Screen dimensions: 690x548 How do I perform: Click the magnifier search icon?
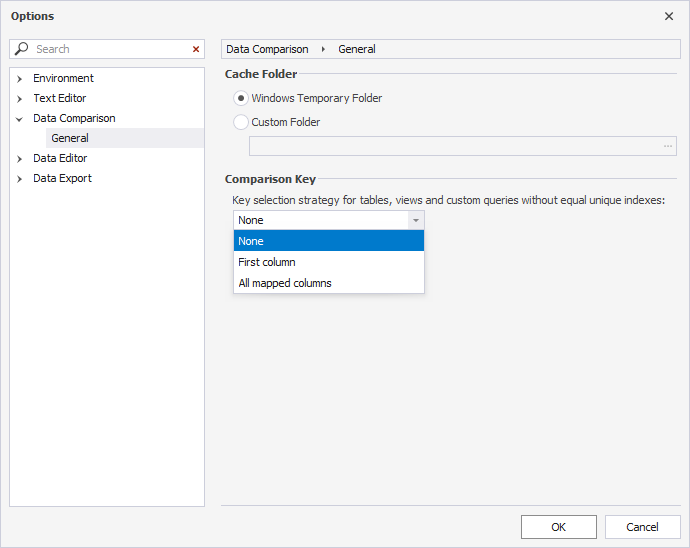coord(21,48)
